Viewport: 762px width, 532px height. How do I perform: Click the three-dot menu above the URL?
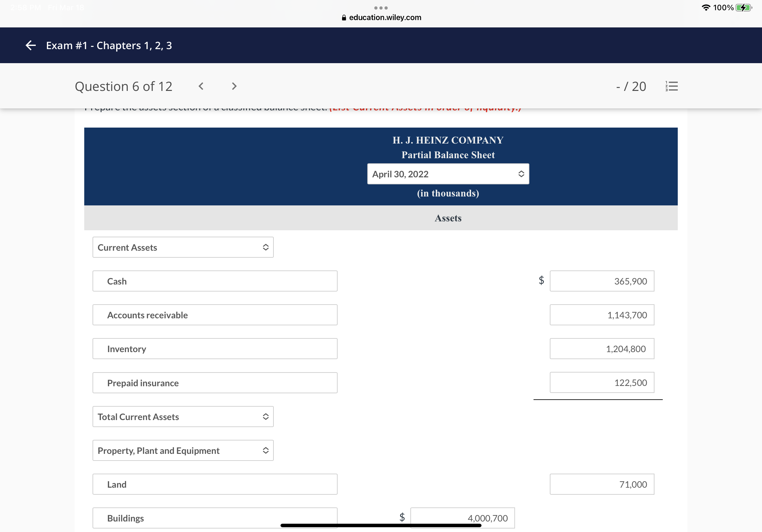(x=381, y=8)
